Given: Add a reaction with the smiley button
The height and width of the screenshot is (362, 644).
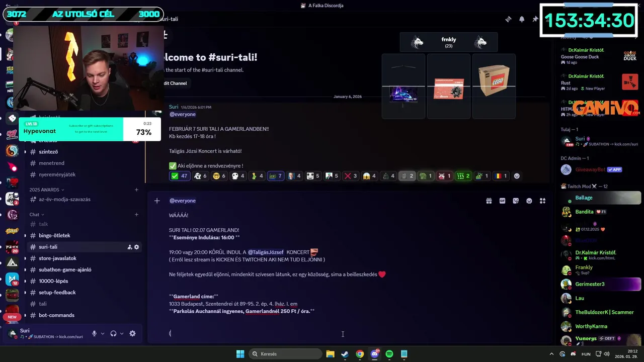Looking at the screenshot, I should [517, 176].
